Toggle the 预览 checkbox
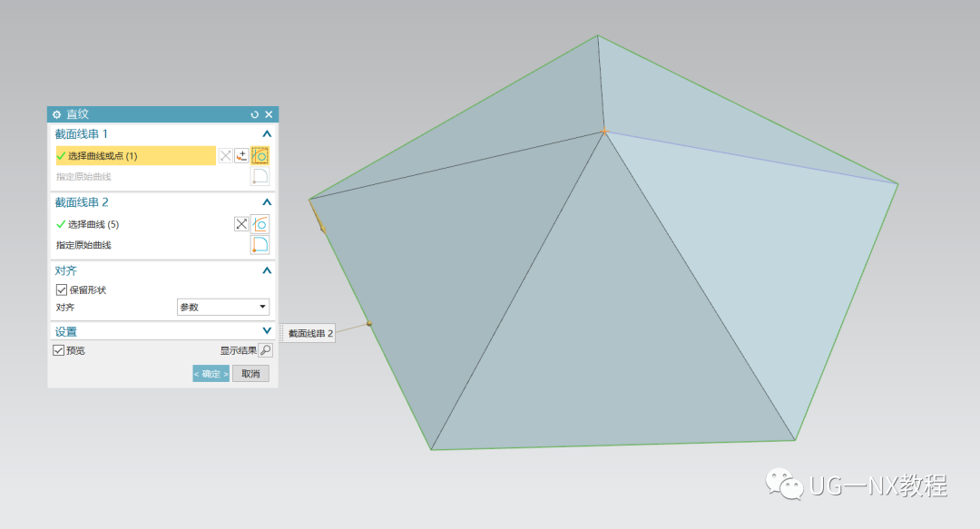980x529 pixels. 59,350
